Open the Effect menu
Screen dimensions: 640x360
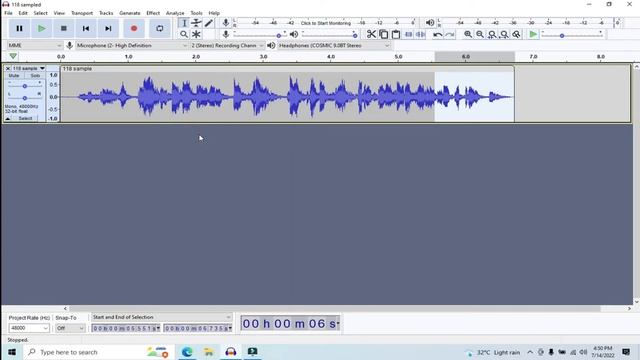153,13
